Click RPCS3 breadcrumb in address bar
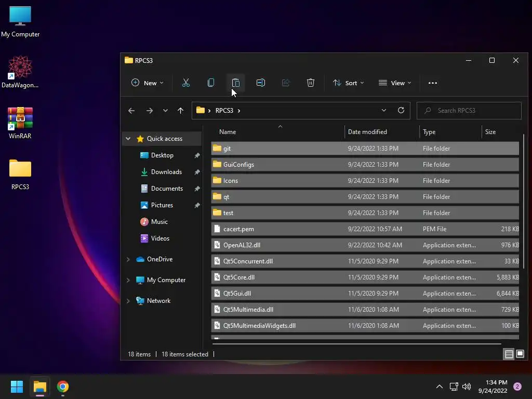Image resolution: width=532 pixels, height=399 pixels. 224,111
